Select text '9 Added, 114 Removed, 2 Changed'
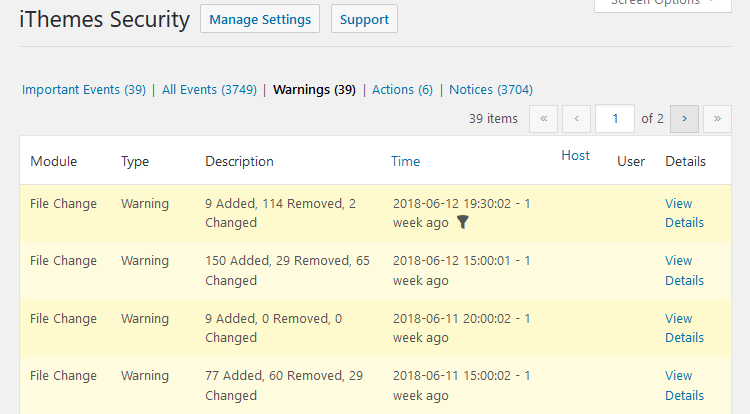The image size is (750, 414). (x=280, y=213)
